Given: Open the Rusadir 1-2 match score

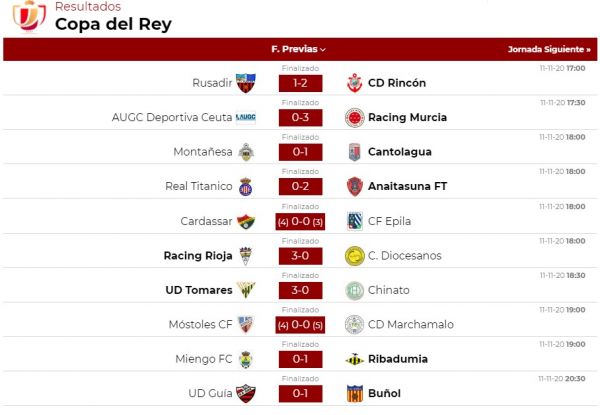Looking at the screenshot, I should click(x=300, y=83).
